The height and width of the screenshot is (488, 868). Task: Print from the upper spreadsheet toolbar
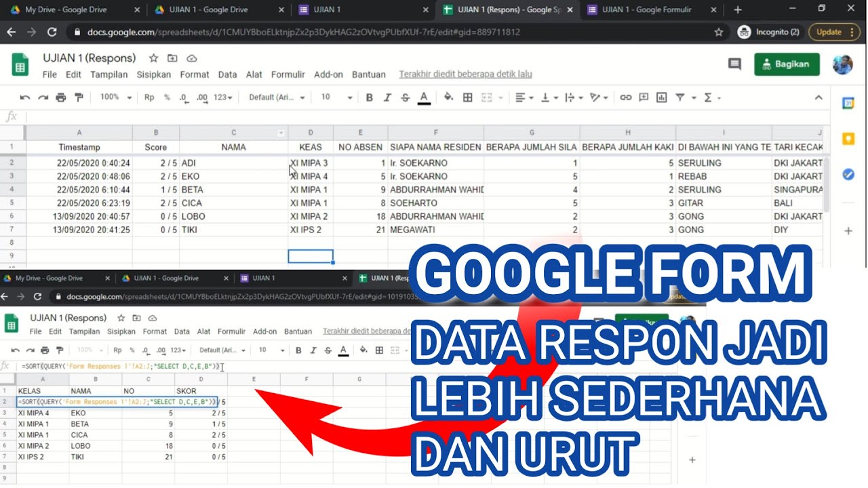click(61, 98)
